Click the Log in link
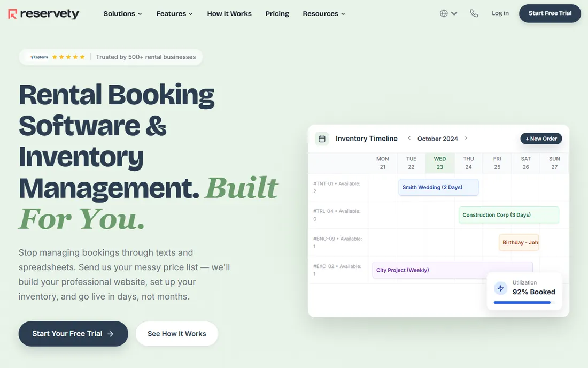Screen dimensions: 588x368 point(500,13)
